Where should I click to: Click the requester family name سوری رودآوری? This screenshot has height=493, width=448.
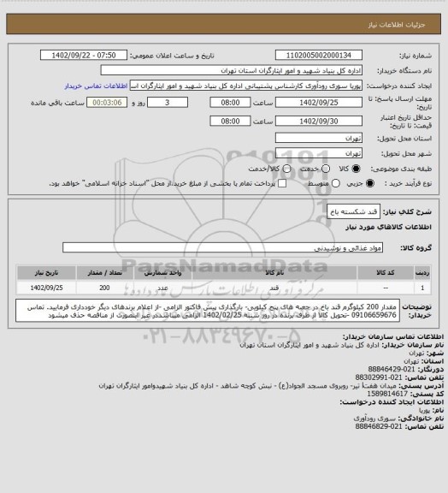[x=374, y=419]
